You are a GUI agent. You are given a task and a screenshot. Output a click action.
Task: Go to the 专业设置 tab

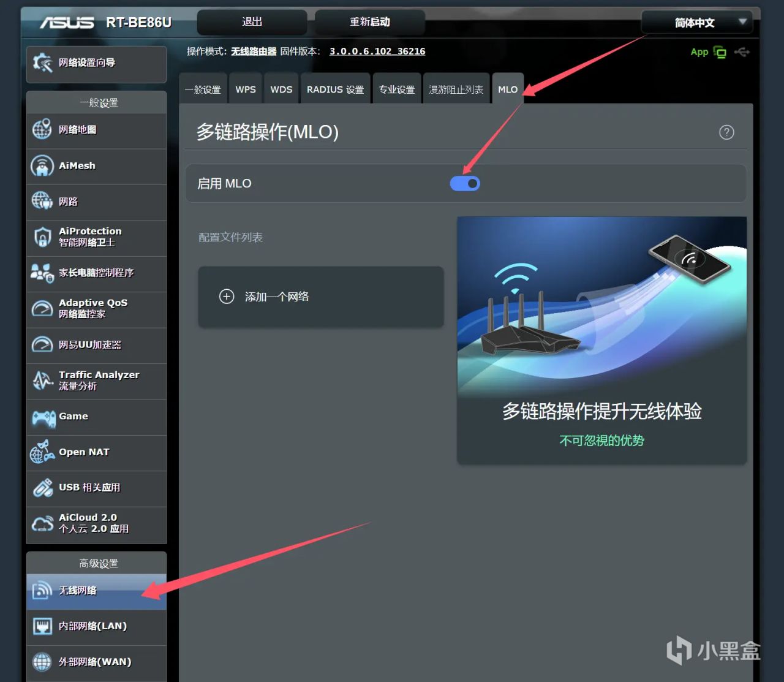[x=397, y=89]
